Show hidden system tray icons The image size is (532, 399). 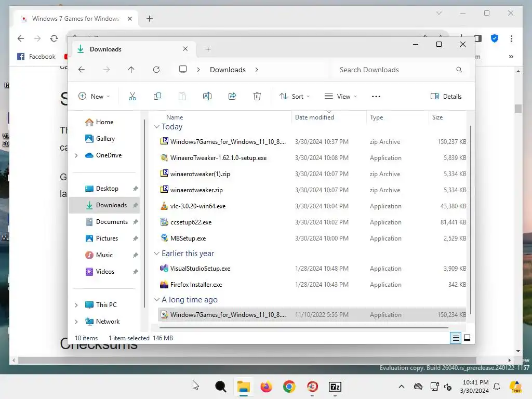pos(402,387)
